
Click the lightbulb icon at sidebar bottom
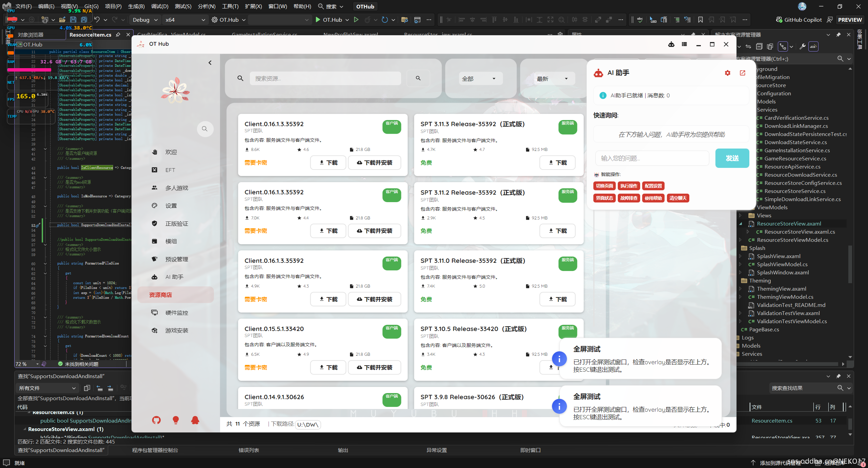point(176,420)
